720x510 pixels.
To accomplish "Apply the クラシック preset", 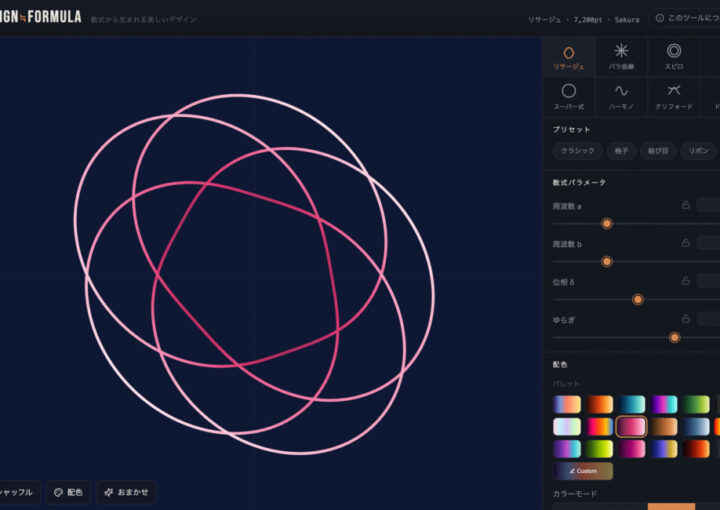I will tap(578, 151).
